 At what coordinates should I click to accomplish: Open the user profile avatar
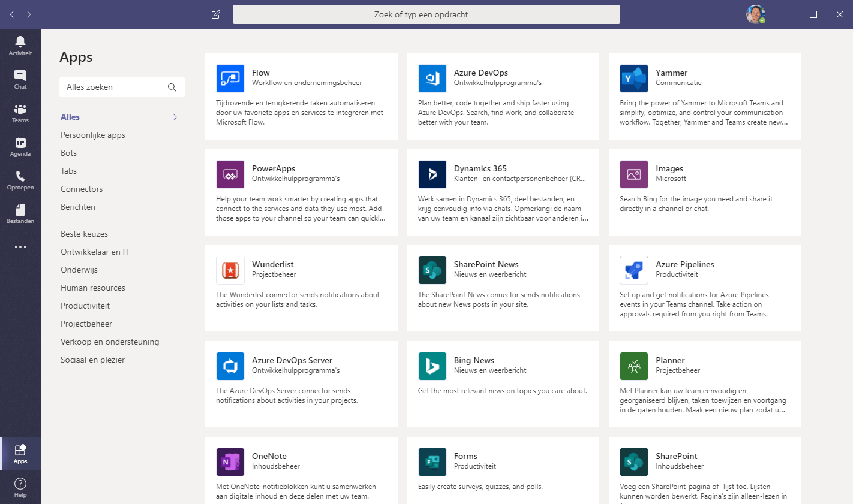756,14
